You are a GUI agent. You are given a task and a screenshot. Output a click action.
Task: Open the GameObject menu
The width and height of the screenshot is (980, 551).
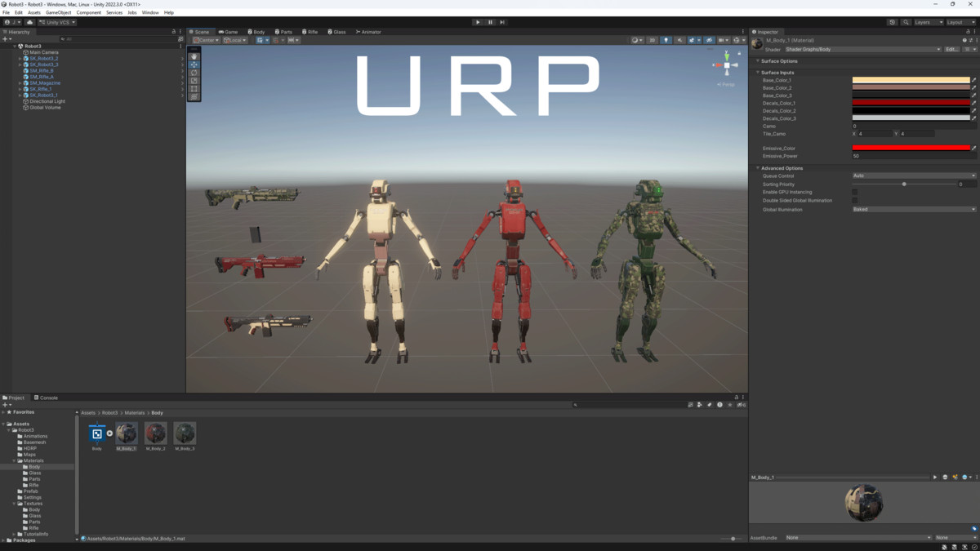[58, 12]
